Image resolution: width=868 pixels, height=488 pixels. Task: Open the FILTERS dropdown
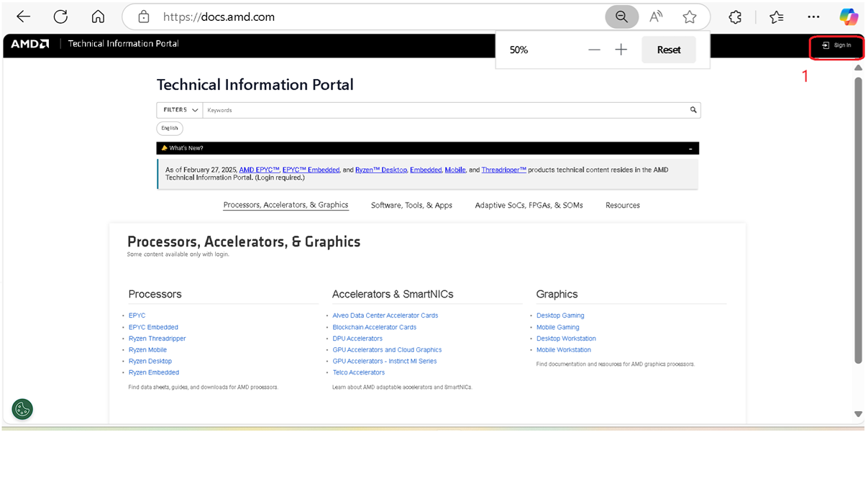pos(180,110)
